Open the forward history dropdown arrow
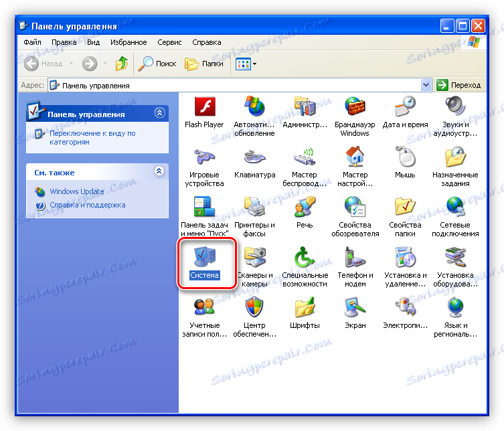Image resolution: width=504 pixels, height=431 pixels. [105, 64]
